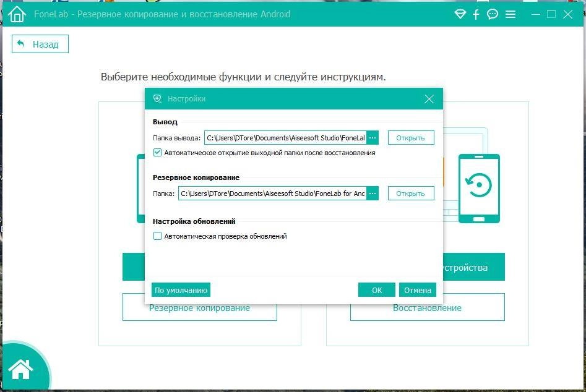The height and width of the screenshot is (392, 586).
Task: Open the Facebook icon in title bar
Action: coord(476,14)
